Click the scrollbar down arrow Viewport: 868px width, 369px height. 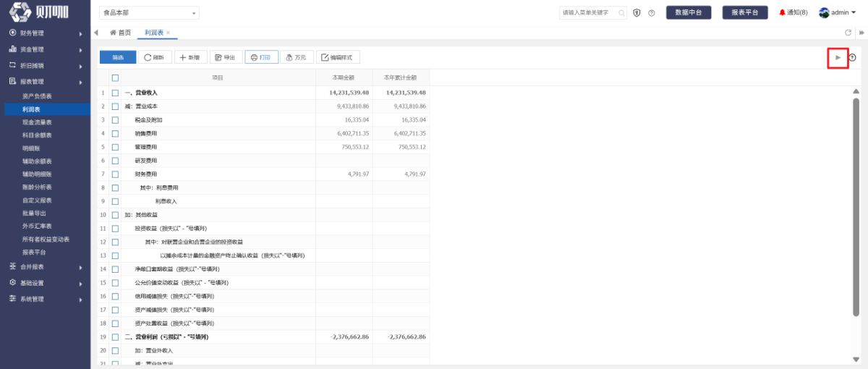click(x=856, y=359)
